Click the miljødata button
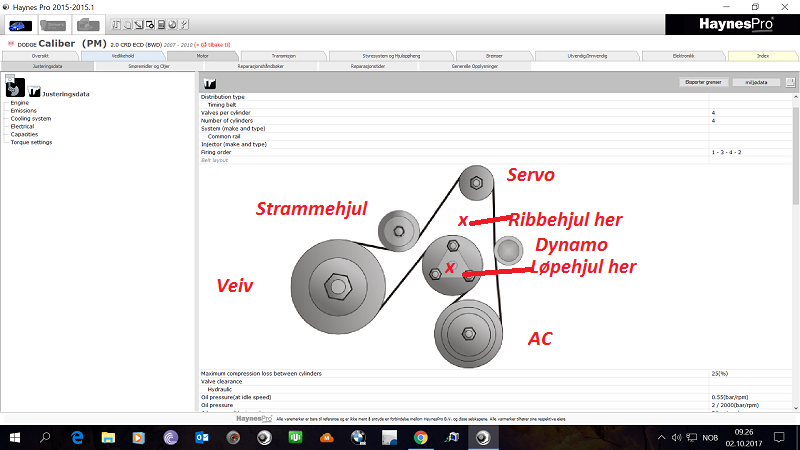This screenshot has height=450, width=800. (x=756, y=82)
